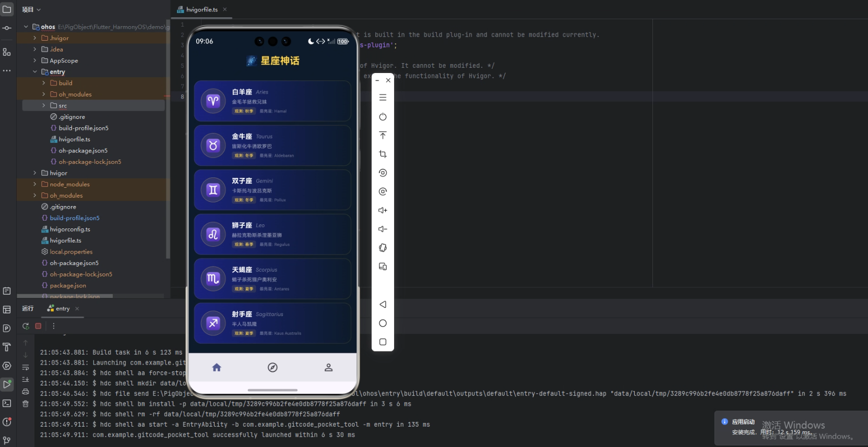
Task: Close the hvigorfile.ts editor tab
Action: 225,9
